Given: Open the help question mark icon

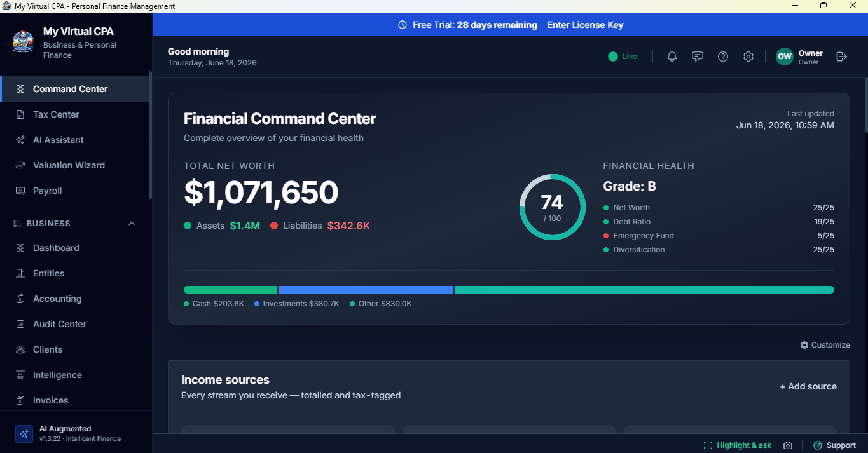Looking at the screenshot, I should [x=723, y=57].
